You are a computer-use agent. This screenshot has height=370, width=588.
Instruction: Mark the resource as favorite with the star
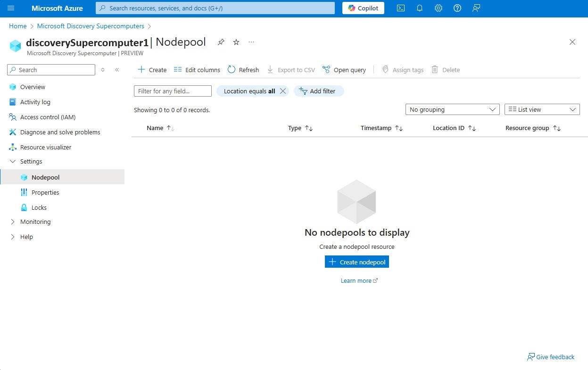[x=236, y=42]
